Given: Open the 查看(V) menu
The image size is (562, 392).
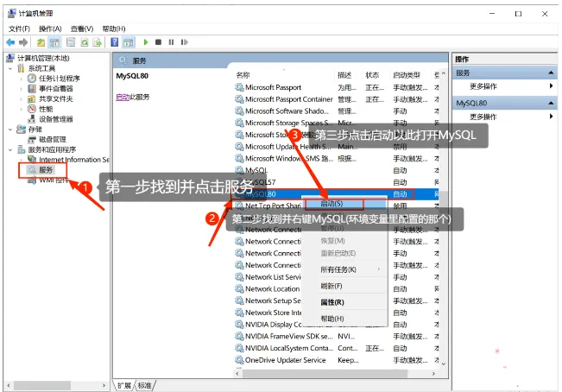Looking at the screenshot, I should (82, 28).
